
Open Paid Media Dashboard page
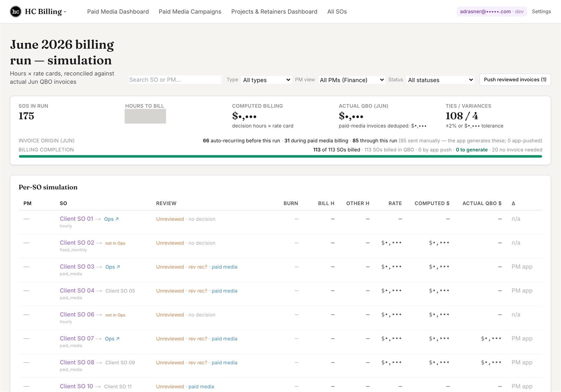[118, 12]
